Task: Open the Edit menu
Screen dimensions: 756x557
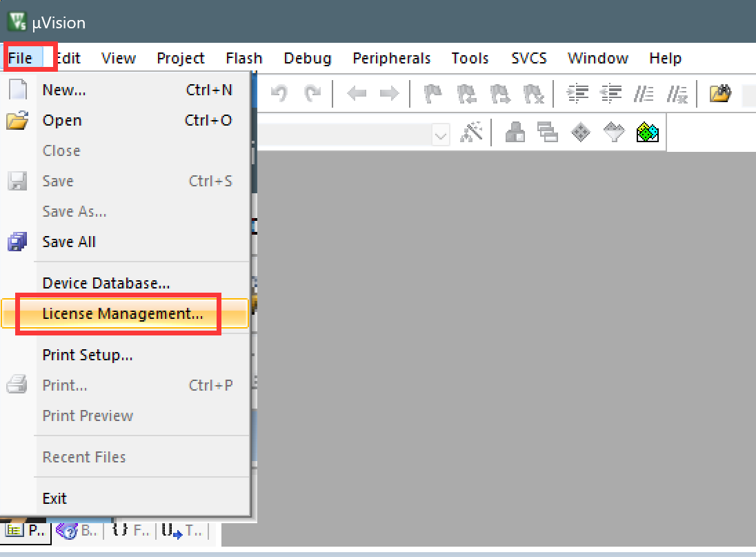Action: click(68, 59)
